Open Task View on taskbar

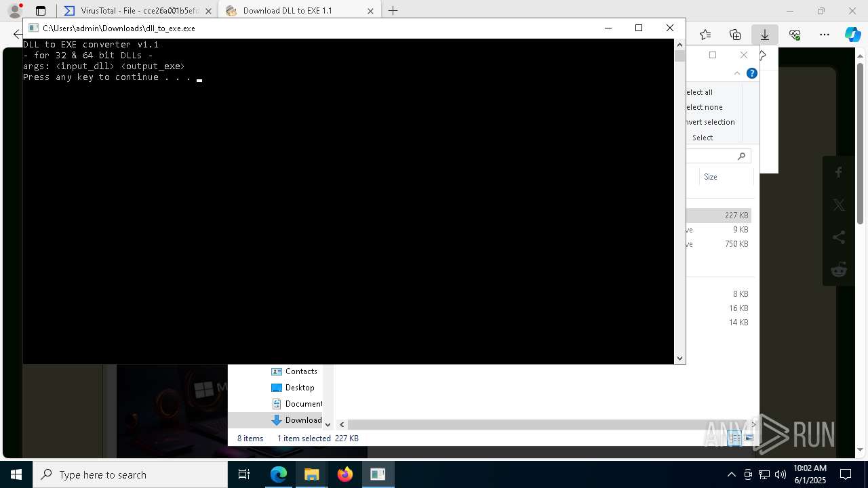[x=244, y=474]
